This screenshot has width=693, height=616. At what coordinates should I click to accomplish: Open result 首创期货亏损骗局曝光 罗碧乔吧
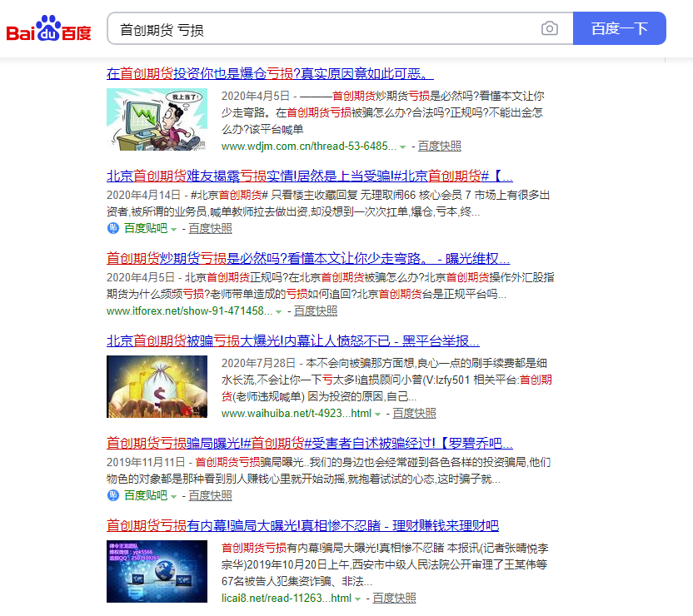pyautogui.click(x=309, y=444)
